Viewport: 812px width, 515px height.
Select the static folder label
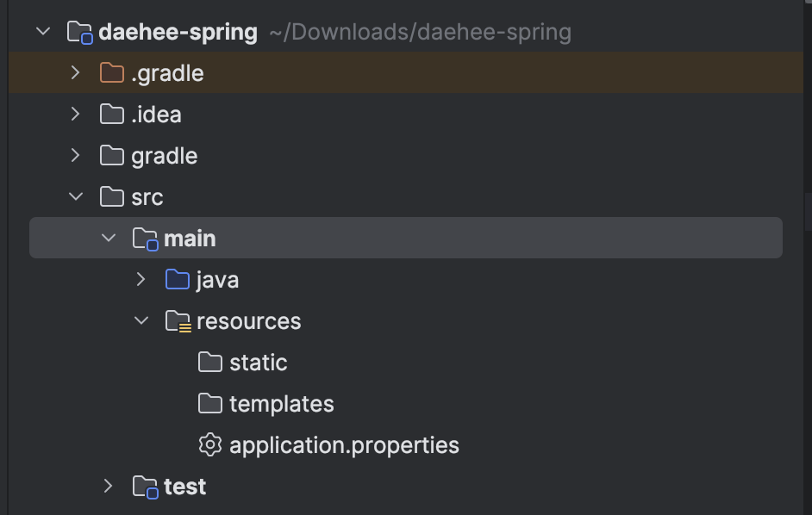(x=259, y=363)
